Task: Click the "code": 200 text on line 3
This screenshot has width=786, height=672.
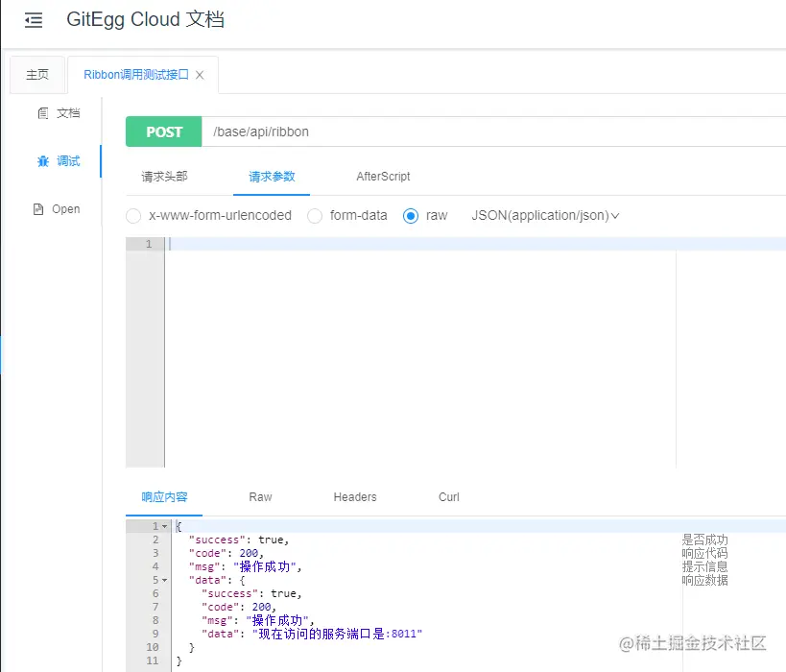Action: click(x=226, y=553)
